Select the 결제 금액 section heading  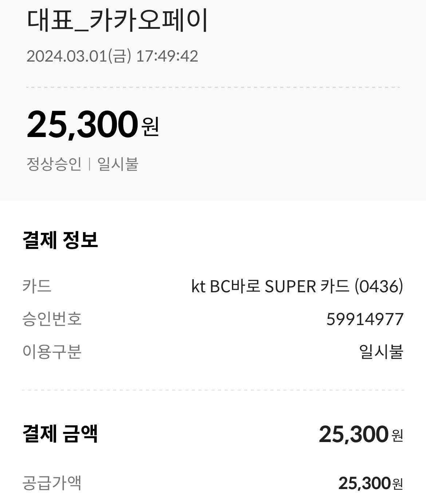60,434
